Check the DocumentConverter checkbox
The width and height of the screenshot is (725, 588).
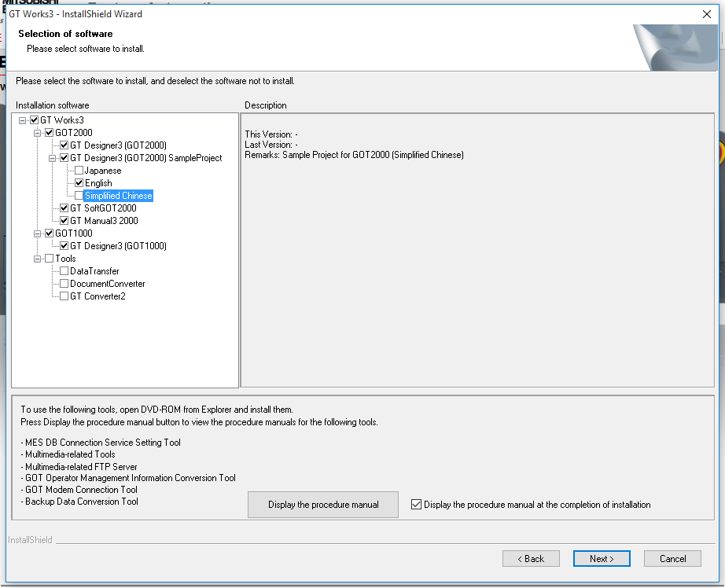tap(64, 283)
